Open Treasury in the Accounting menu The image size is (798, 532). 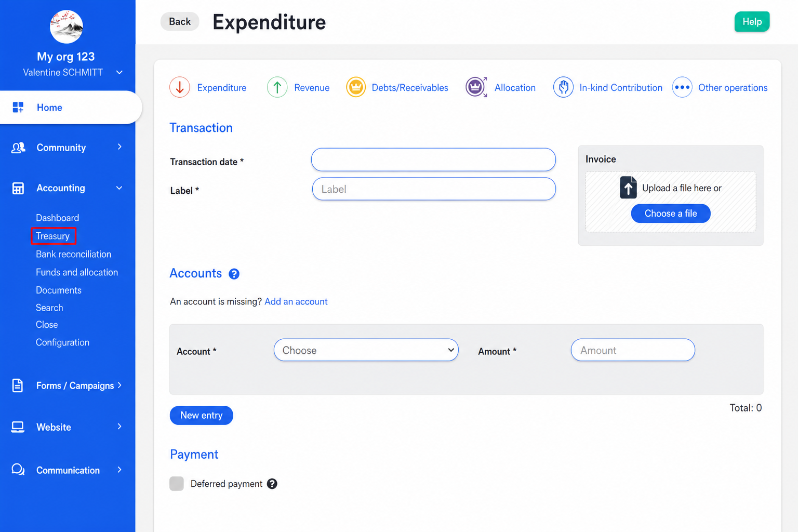pos(53,236)
